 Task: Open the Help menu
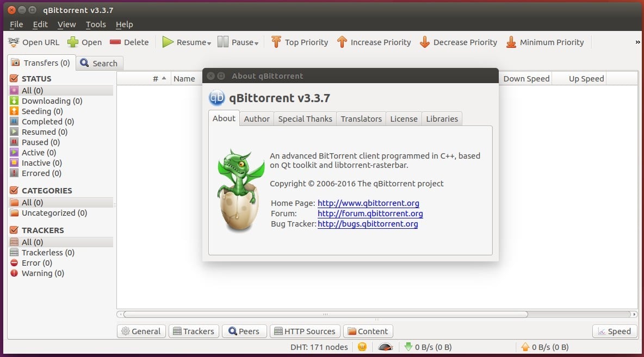coord(124,24)
